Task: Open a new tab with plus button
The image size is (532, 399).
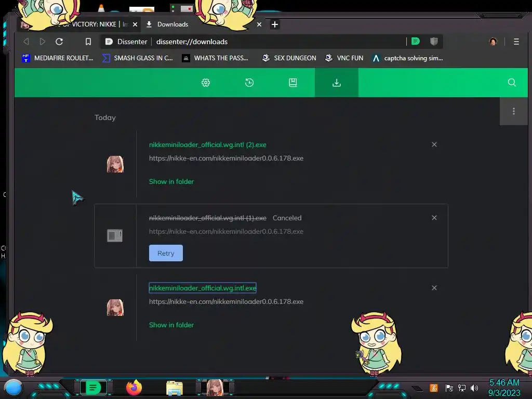Action: pyautogui.click(x=275, y=24)
